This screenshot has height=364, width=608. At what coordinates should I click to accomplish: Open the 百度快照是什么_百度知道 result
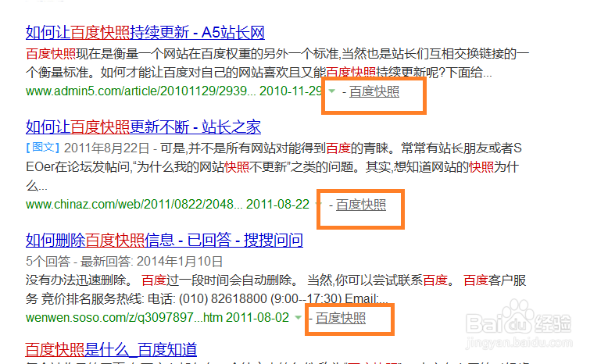click(111, 350)
